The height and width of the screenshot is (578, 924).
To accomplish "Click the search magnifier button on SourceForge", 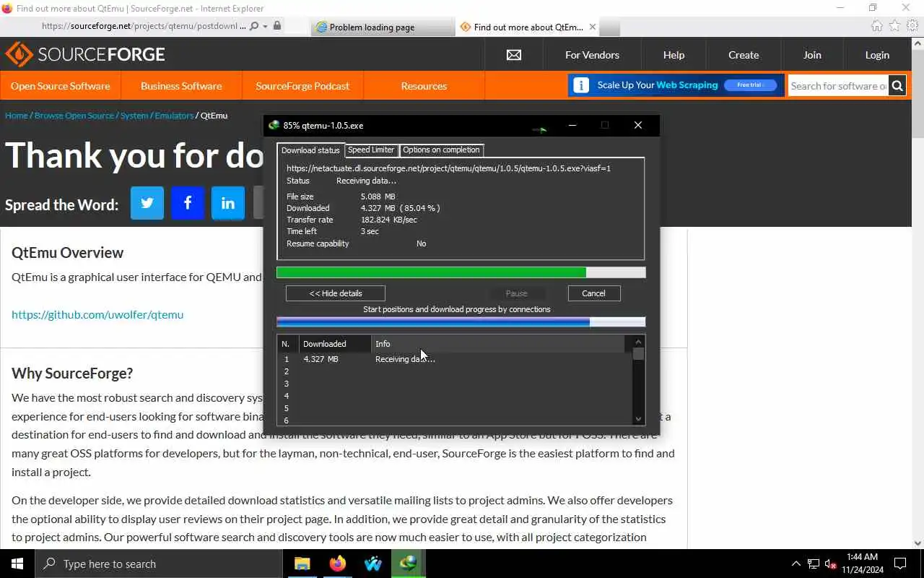I will (x=897, y=86).
